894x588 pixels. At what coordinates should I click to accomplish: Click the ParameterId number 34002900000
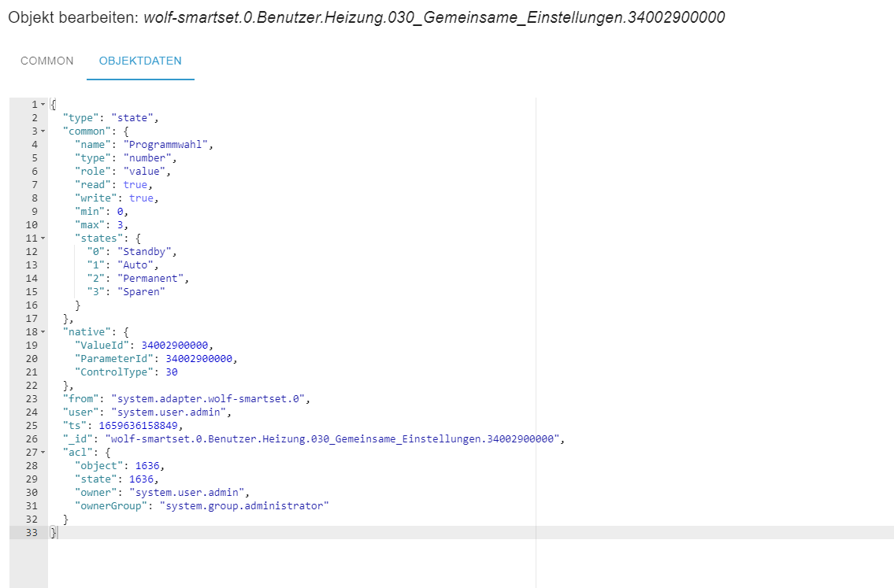coord(199,359)
